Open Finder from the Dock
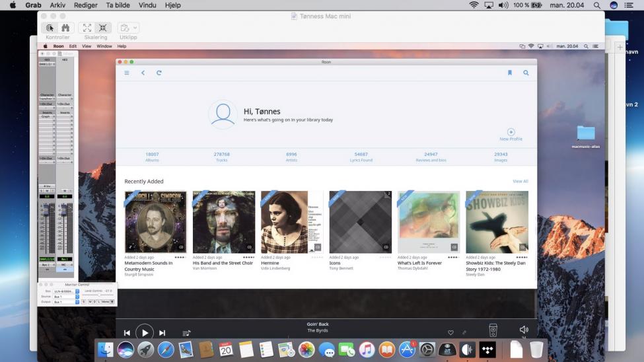The image size is (644, 362). pyautogui.click(x=105, y=350)
